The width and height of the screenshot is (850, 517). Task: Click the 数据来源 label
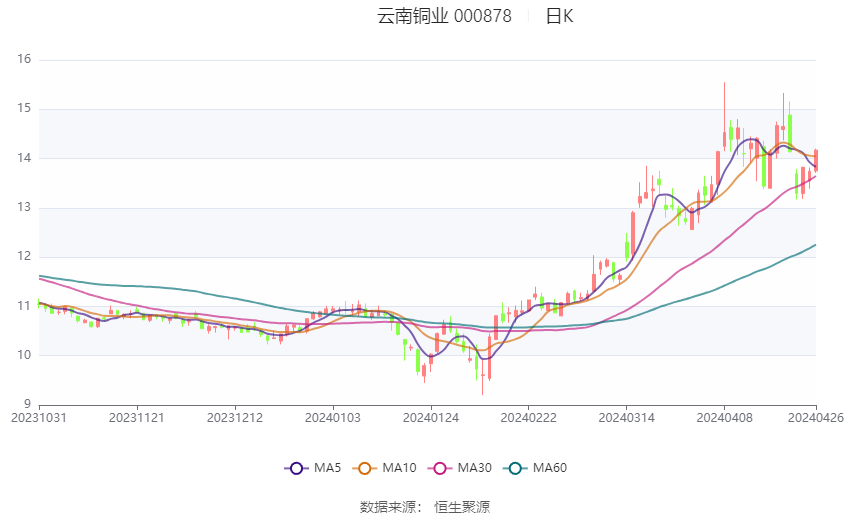pos(388,507)
